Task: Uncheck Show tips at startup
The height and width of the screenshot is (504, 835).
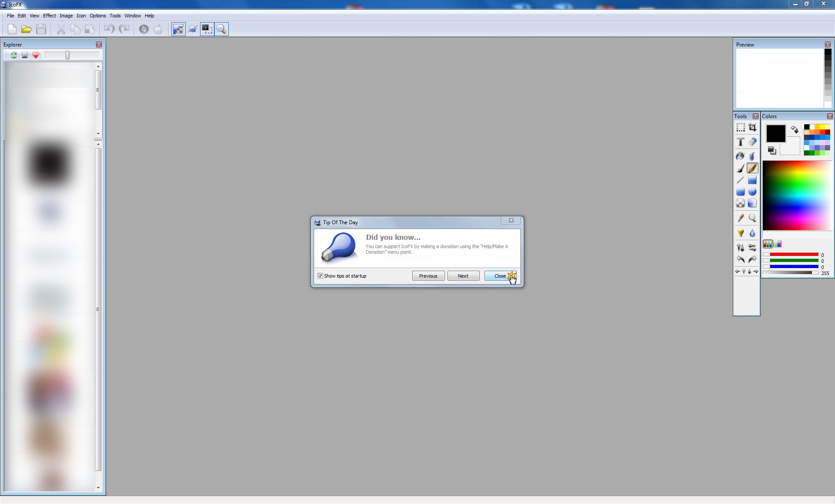Action: click(320, 276)
